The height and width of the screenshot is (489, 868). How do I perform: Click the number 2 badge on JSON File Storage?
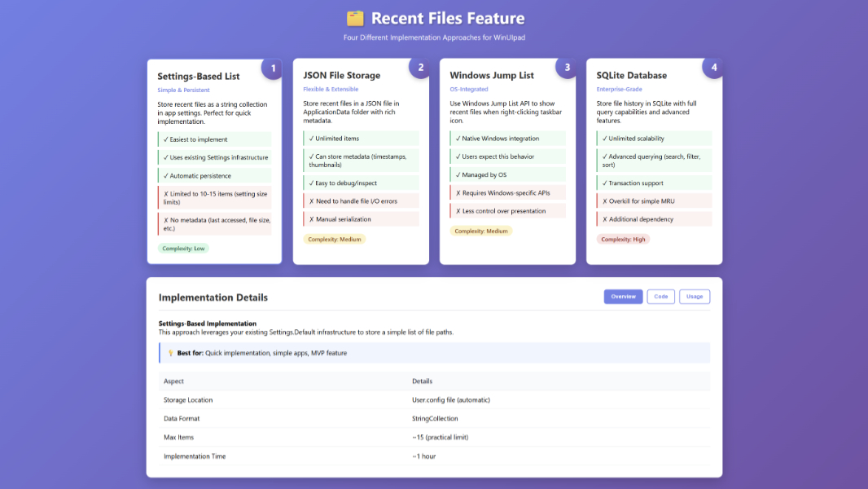click(420, 68)
